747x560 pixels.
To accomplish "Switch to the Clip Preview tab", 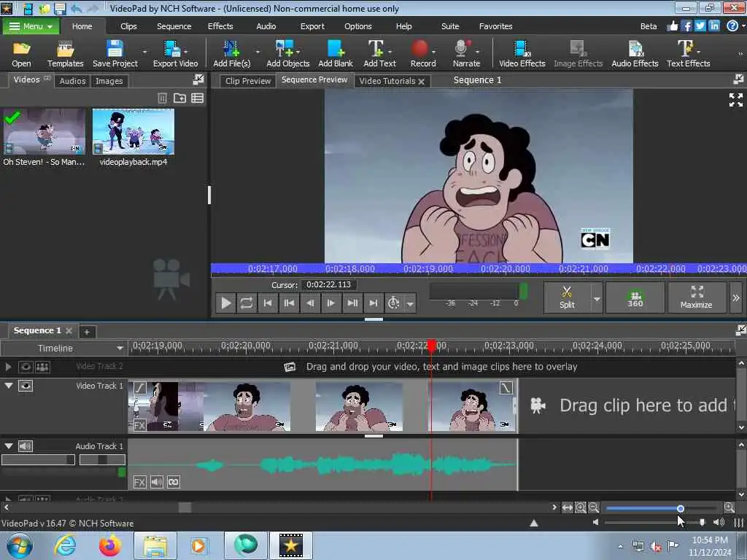I will tap(248, 81).
